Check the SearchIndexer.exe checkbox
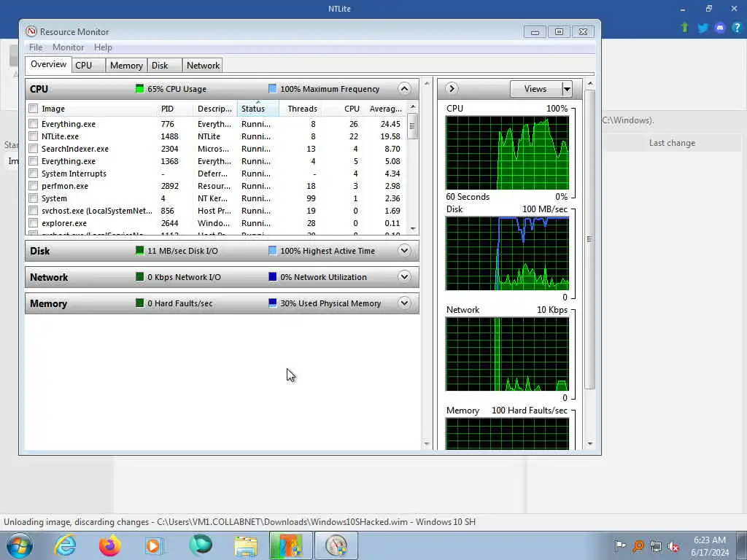This screenshot has width=747, height=560. (x=34, y=149)
